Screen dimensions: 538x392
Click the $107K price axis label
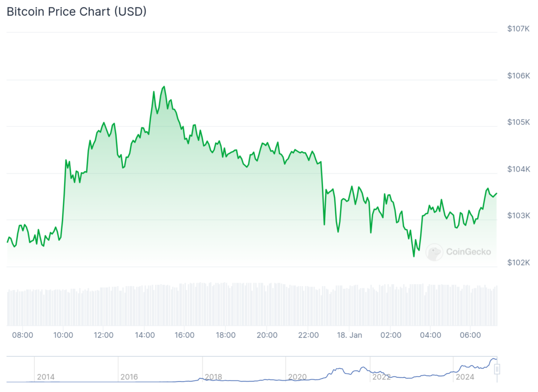coord(519,29)
